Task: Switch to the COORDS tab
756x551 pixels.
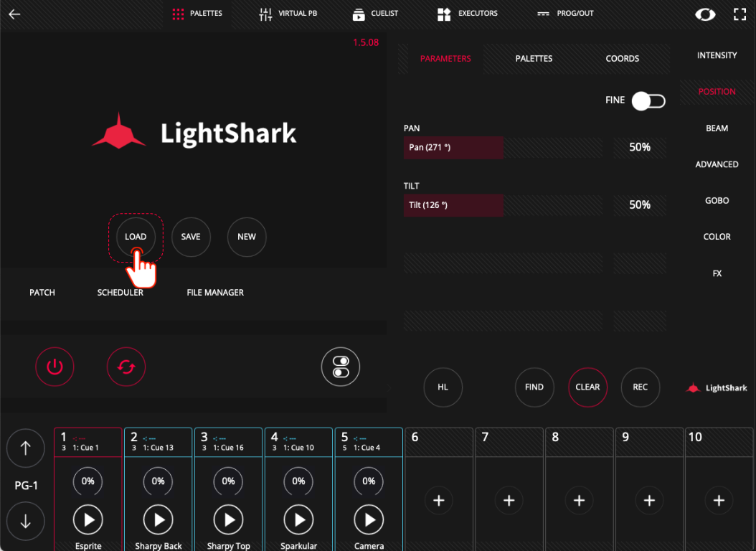Action: (x=622, y=58)
